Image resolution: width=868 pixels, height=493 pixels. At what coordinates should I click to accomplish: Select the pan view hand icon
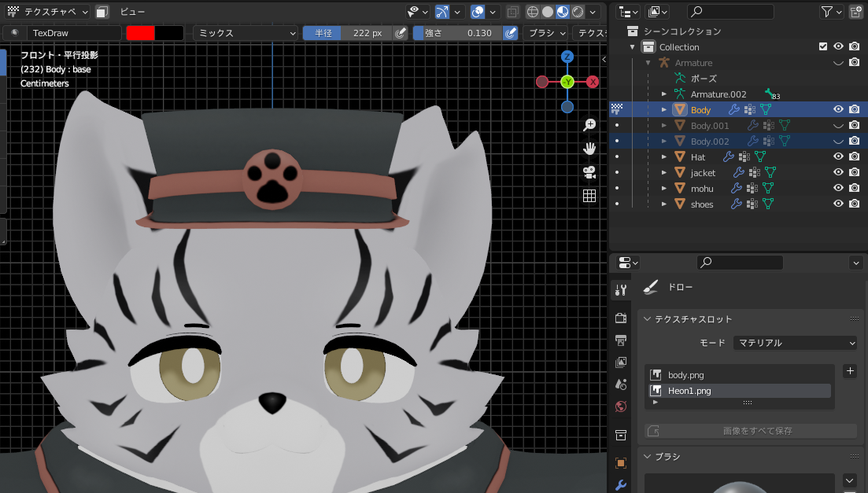pyautogui.click(x=589, y=149)
